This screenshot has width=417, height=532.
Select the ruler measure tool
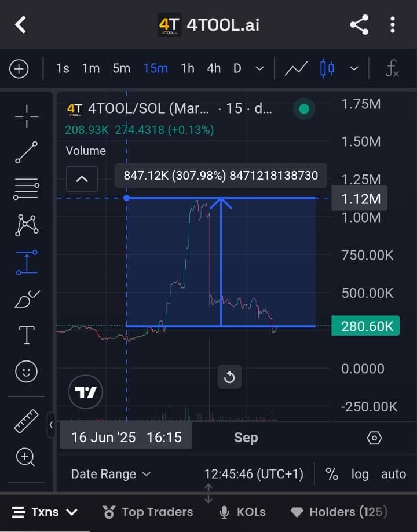[x=26, y=421]
